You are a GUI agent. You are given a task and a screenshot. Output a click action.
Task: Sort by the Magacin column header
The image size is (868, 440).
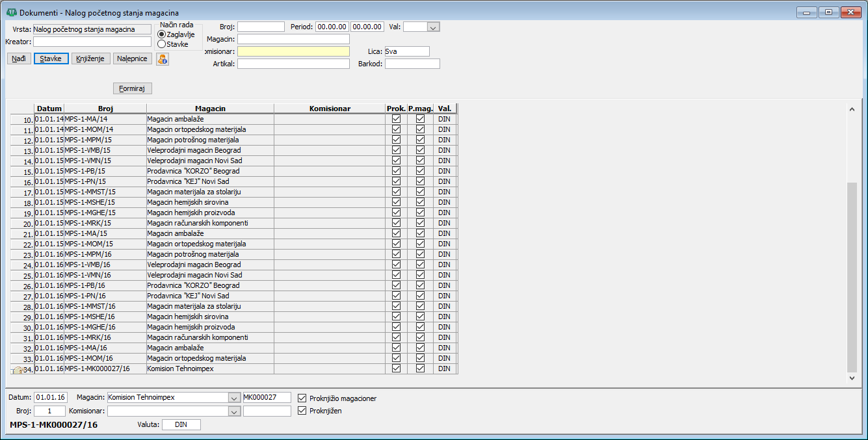coord(210,109)
